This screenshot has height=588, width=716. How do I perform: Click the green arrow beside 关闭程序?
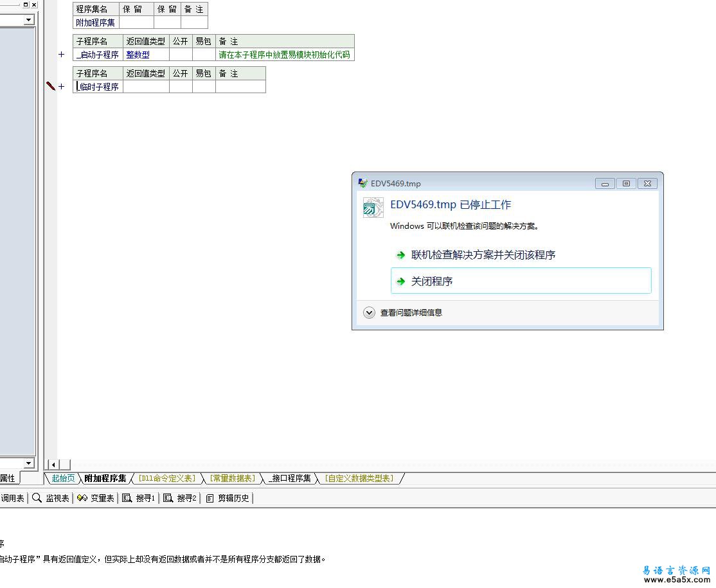(x=400, y=281)
